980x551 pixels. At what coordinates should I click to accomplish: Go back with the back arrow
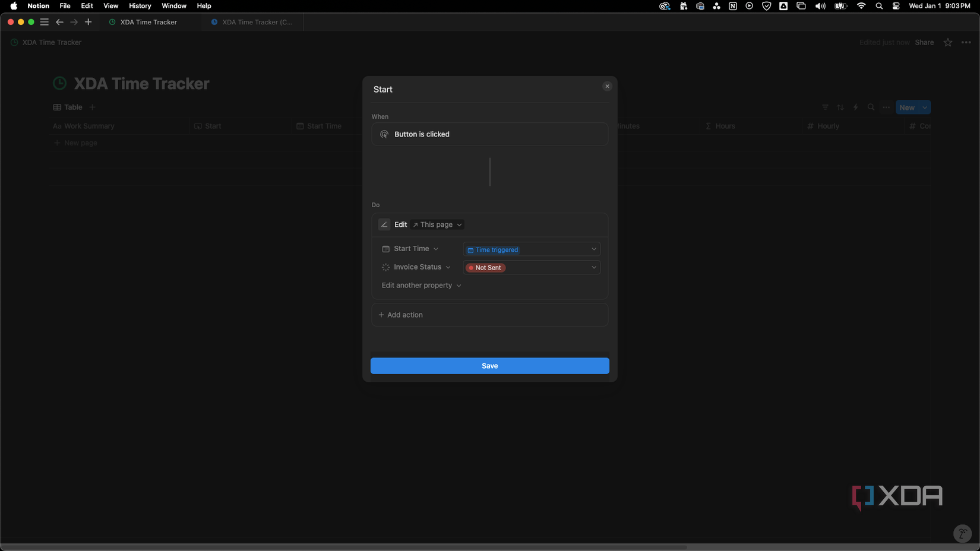click(x=59, y=22)
